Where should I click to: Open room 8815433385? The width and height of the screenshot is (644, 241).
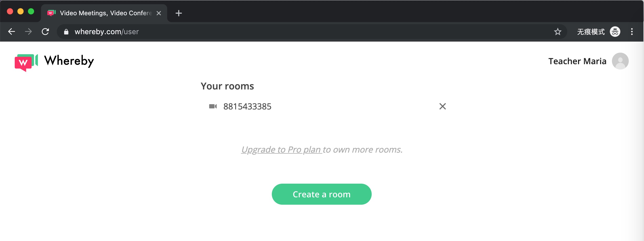pos(247,107)
